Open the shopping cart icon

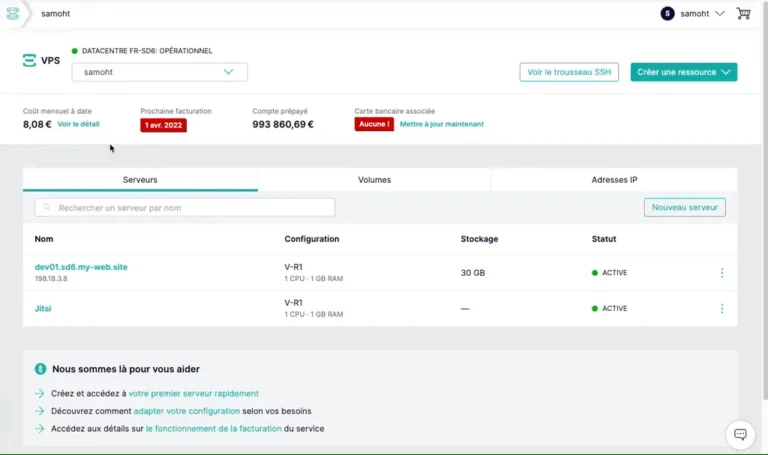coord(743,14)
